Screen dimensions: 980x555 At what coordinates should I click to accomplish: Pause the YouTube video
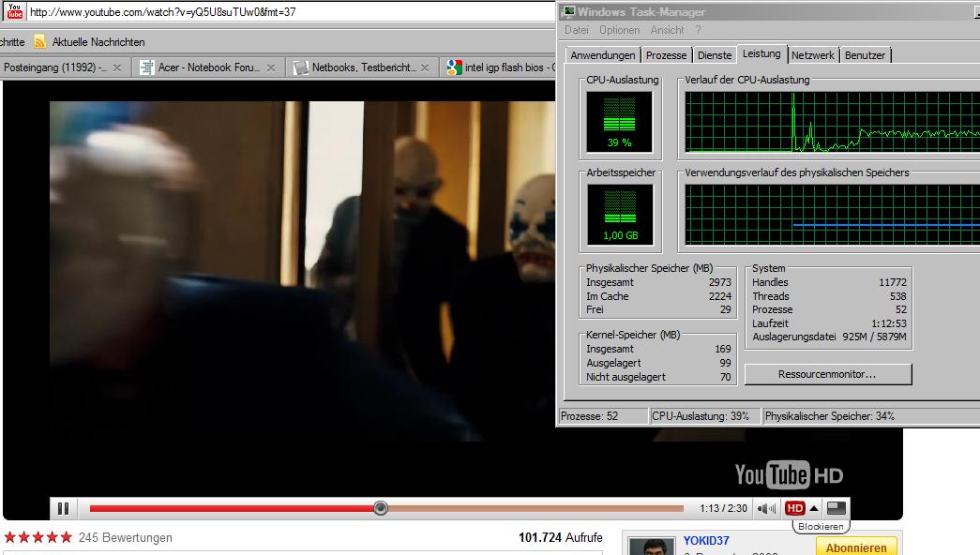[x=63, y=509]
